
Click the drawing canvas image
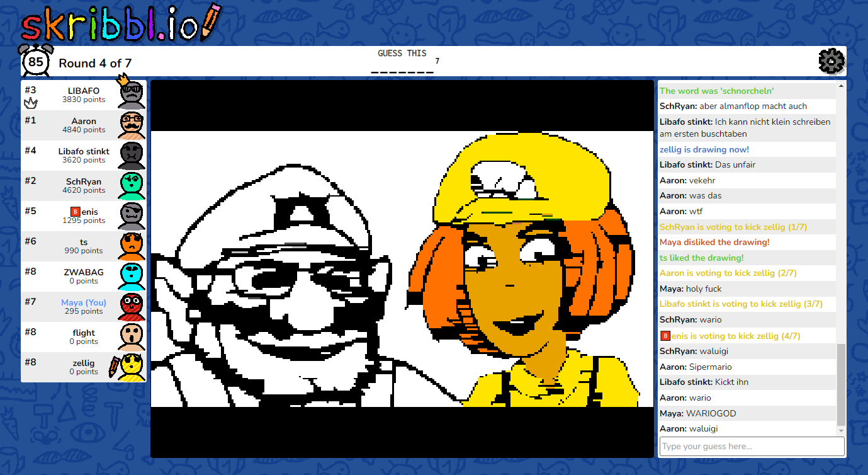point(402,269)
